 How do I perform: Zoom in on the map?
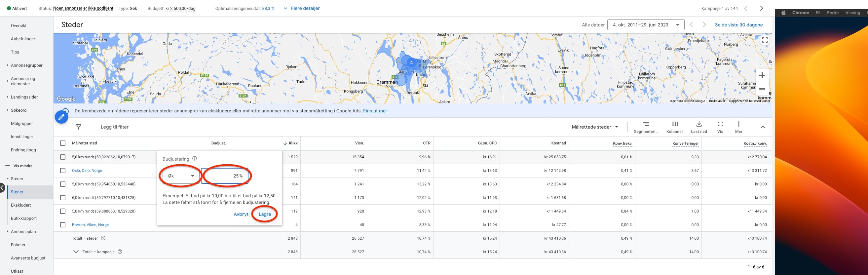pyautogui.click(x=762, y=75)
